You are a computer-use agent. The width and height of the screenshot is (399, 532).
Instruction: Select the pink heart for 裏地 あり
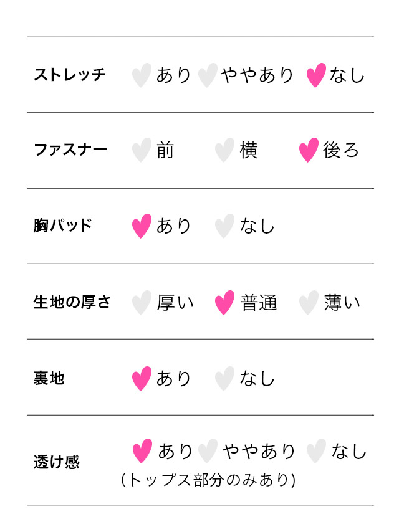[x=142, y=379]
